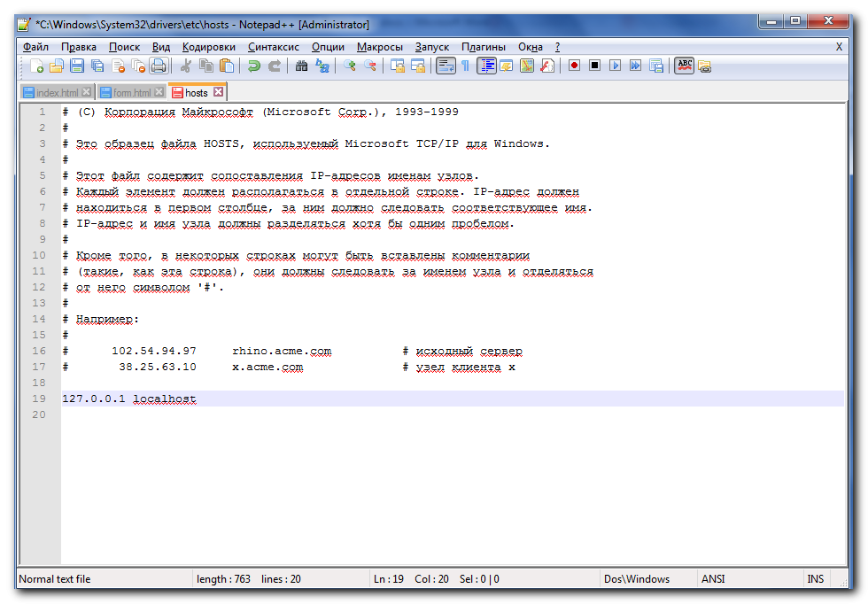Click the Open file toolbar icon

[57, 66]
